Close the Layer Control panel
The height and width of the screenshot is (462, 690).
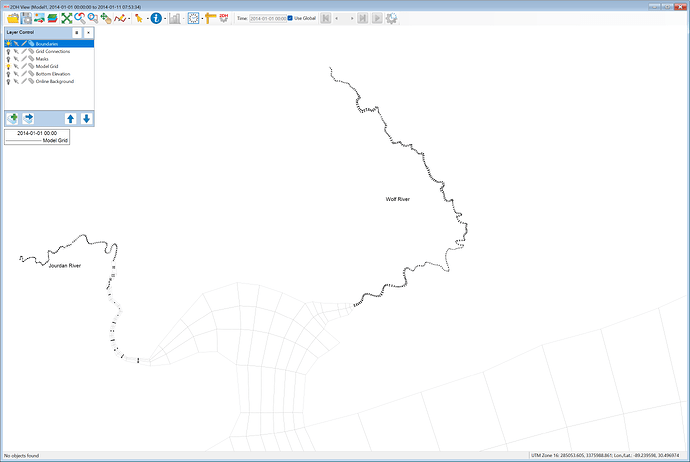click(x=88, y=33)
